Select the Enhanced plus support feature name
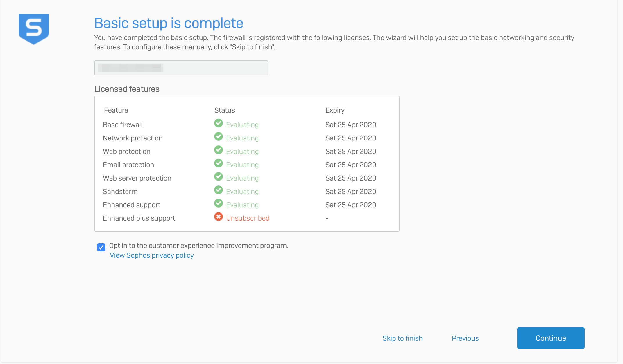The width and height of the screenshot is (623, 364). 139,218
